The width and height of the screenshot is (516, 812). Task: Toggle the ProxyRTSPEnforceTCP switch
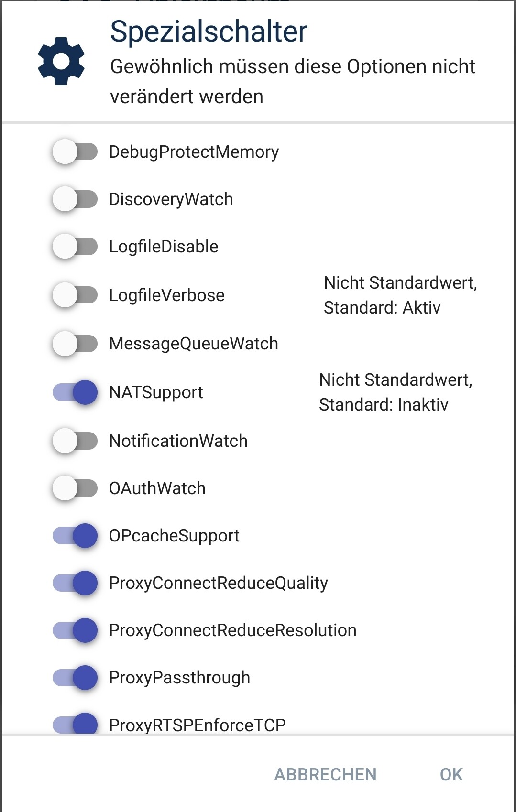pyautogui.click(x=75, y=724)
